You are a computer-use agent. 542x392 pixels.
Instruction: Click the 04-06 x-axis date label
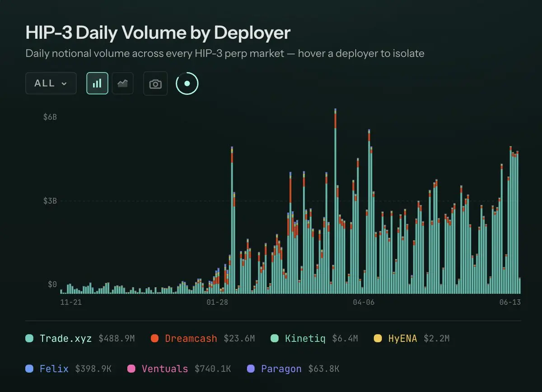(364, 302)
